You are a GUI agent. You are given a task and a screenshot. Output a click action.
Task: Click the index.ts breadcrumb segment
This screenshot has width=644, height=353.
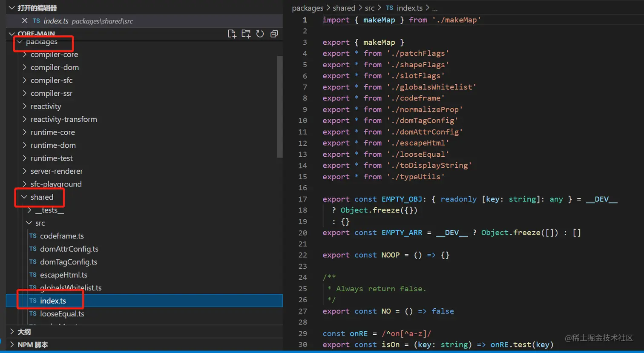410,8
